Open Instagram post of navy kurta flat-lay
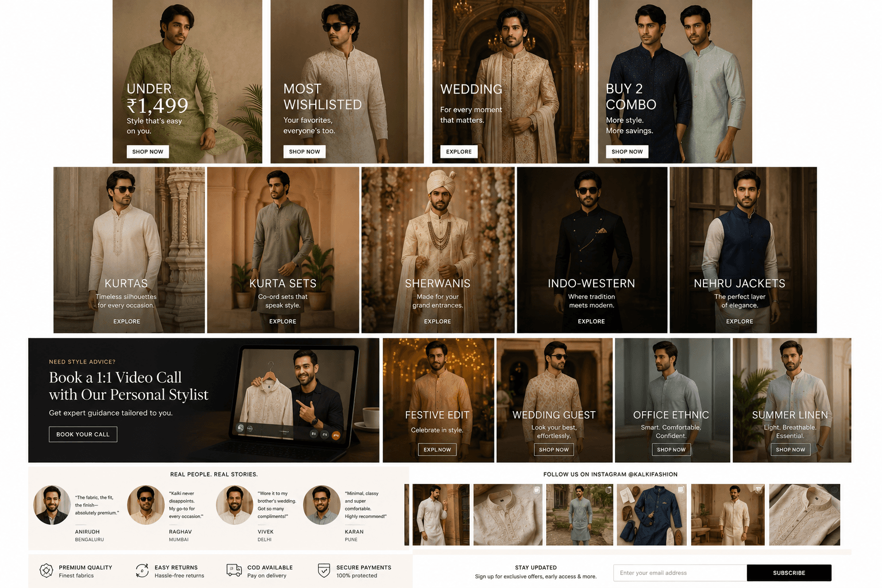882x588 pixels. click(x=652, y=514)
